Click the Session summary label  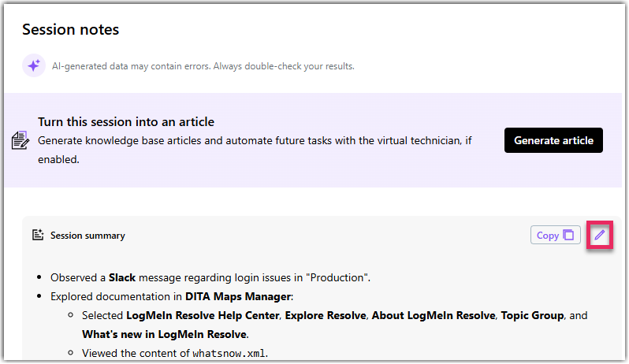[x=87, y=236]
